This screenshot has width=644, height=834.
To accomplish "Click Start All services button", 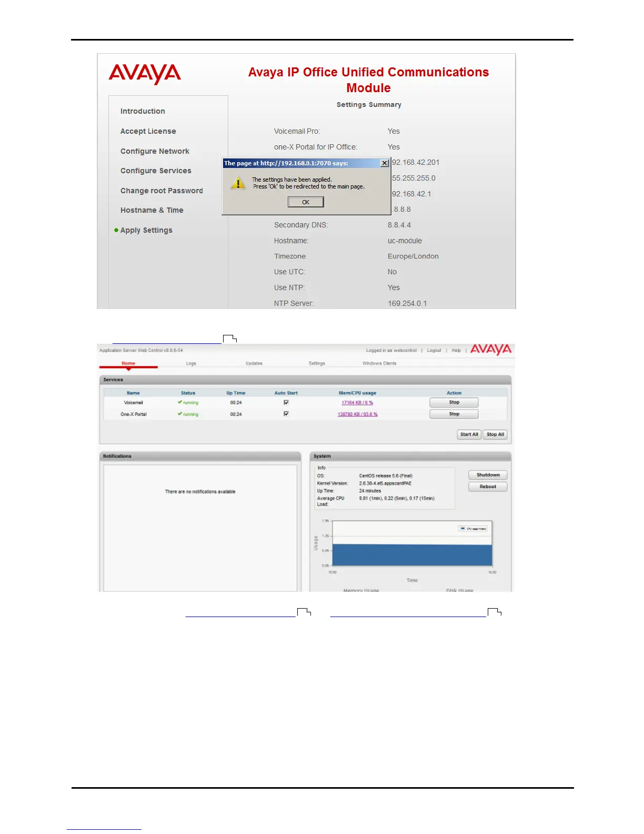I will (x=469, y=434).
